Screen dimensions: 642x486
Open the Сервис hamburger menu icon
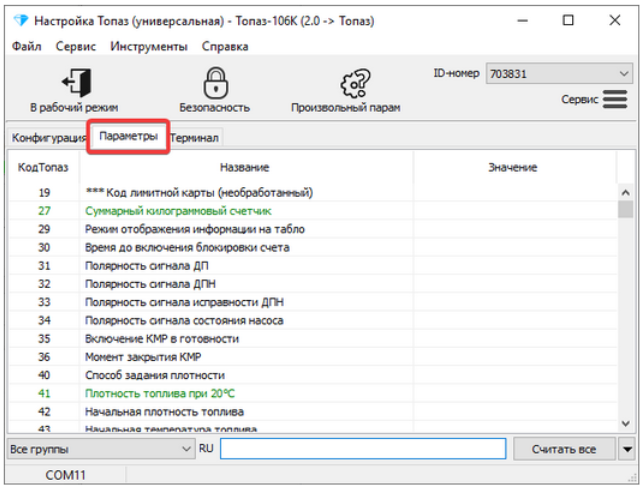615,99
